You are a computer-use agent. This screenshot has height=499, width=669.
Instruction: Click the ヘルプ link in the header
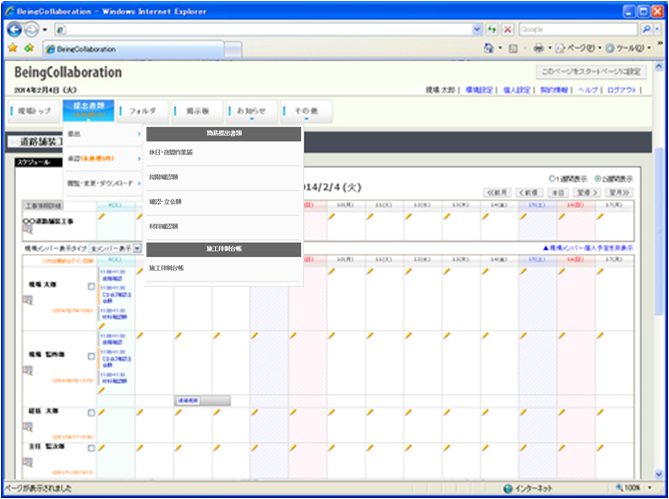click(x=588, y=90)
